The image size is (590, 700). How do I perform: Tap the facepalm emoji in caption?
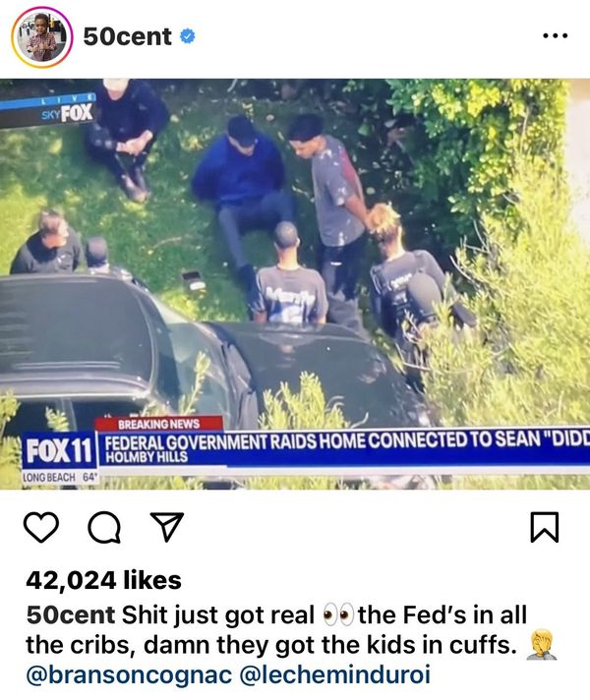coord(542,645)
